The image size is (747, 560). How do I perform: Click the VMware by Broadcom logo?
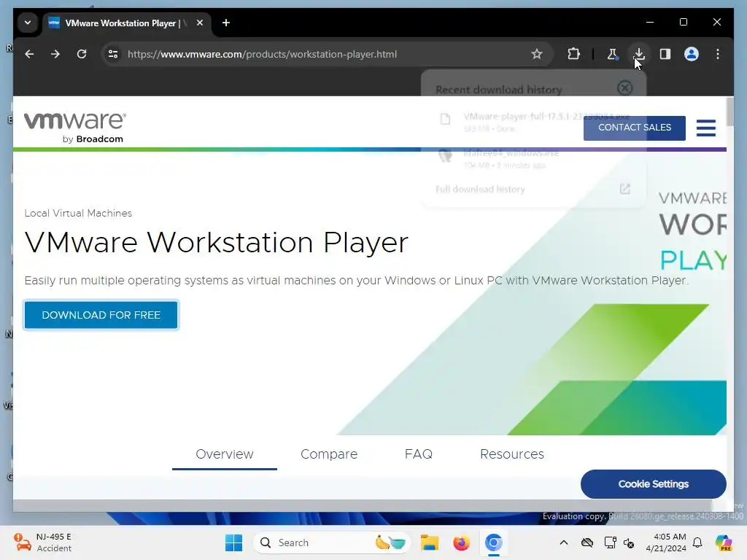[x=75, y=127]
